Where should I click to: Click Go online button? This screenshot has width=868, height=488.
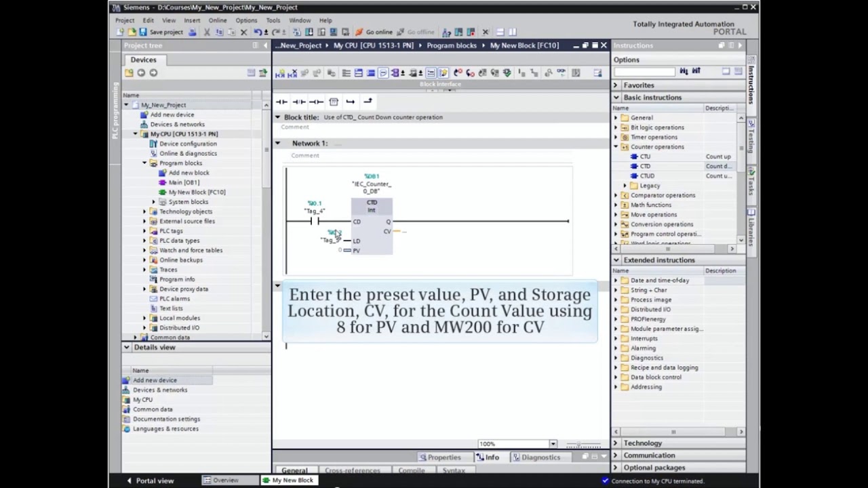coord(375,32)
